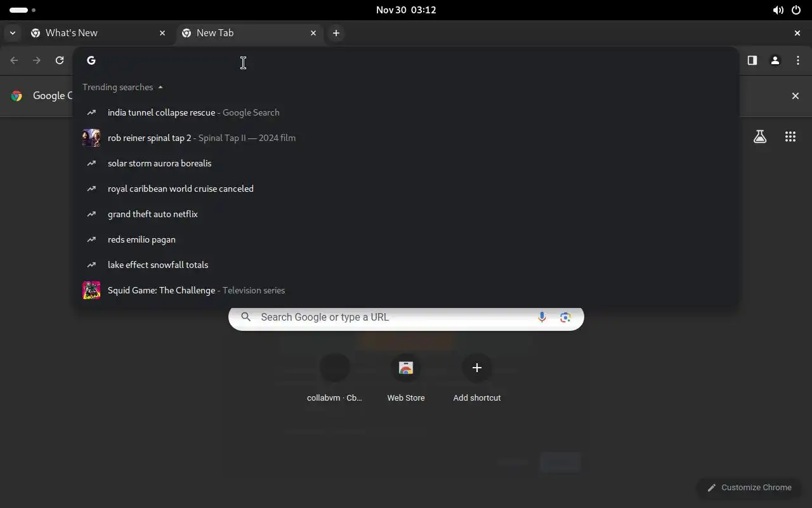This screenshot has height=508, width=812.
Task: Click trending arrow icon beside royal caribbean
Action: 91,189
